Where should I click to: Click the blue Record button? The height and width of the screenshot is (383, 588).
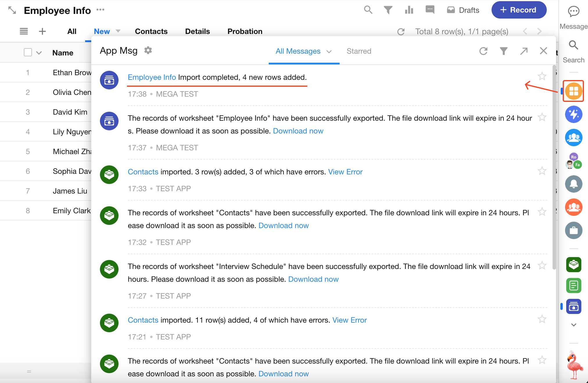coord(519,10)
